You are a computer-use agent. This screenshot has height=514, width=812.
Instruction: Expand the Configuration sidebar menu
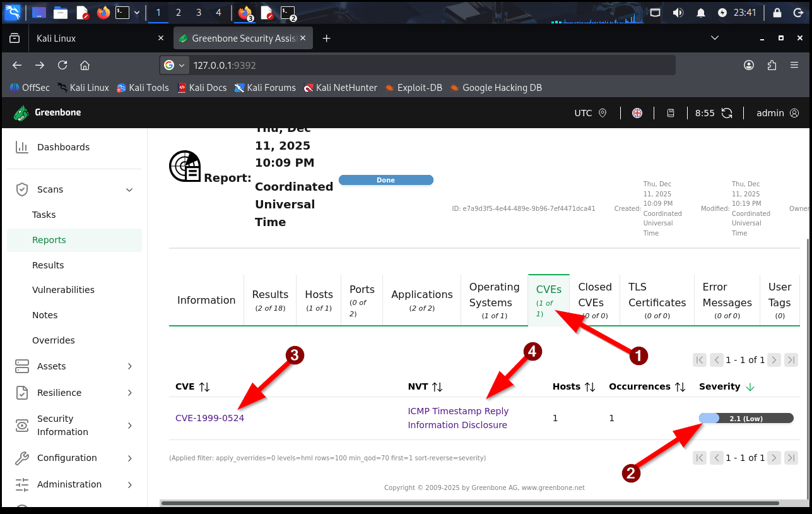pos(129,458)
